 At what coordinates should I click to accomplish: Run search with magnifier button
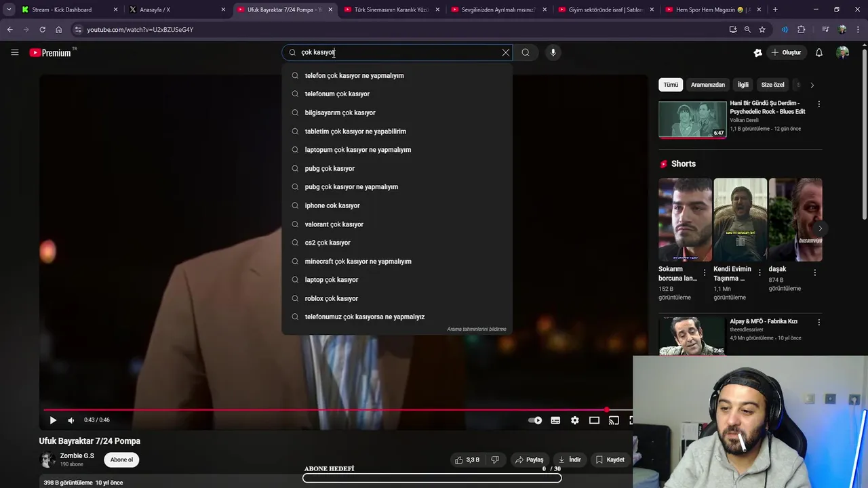point(526,52)
